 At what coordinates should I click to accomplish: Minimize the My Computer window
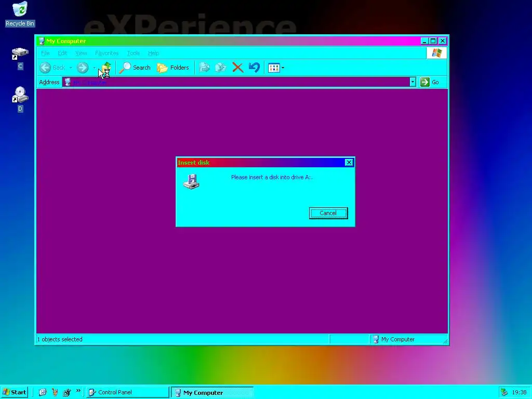coord(424,41)
